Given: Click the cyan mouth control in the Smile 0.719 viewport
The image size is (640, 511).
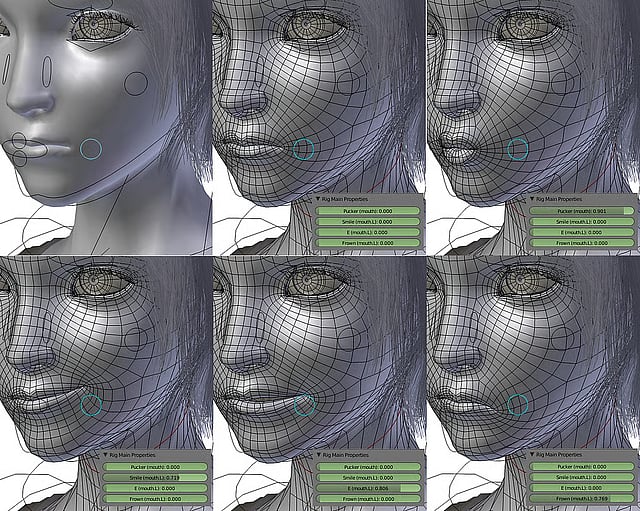Looking at the screenshot, I should pos(91,404).
